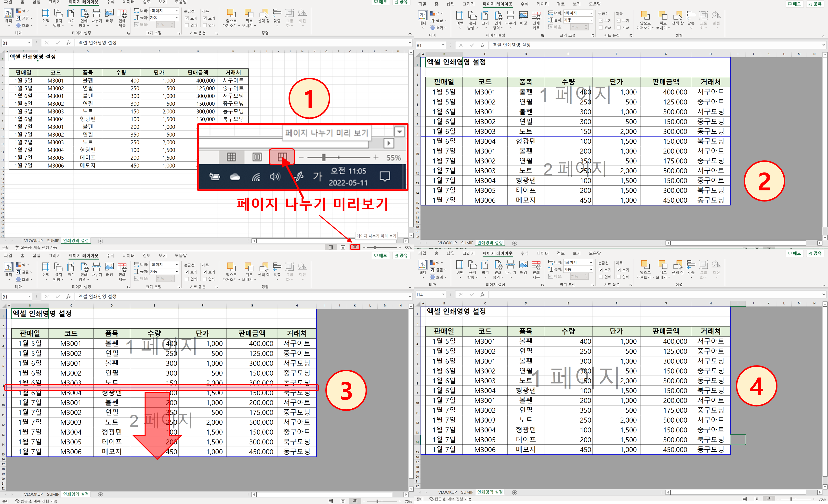Click the 배경 background icon in panel 1
The width and height of the screenshot is (828, 504).
109,16
